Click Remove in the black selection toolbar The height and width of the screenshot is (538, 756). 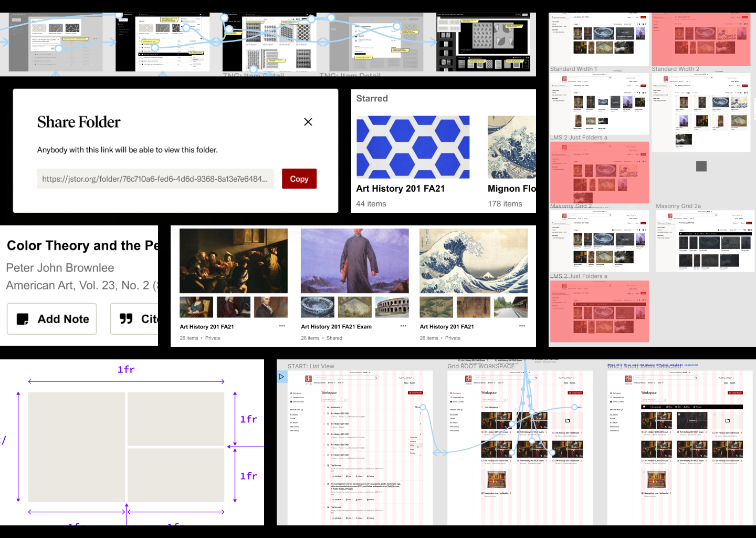pos(697,407)
